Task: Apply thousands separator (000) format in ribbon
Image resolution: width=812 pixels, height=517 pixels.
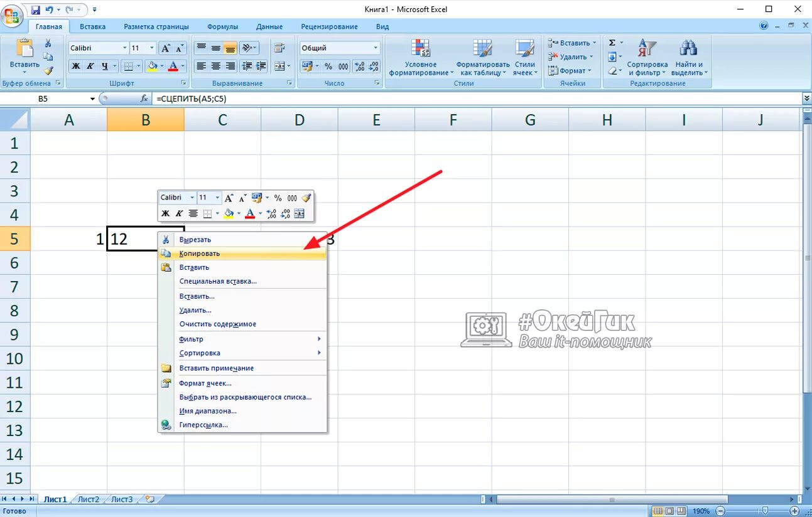Action: click(x=344, y=66)
